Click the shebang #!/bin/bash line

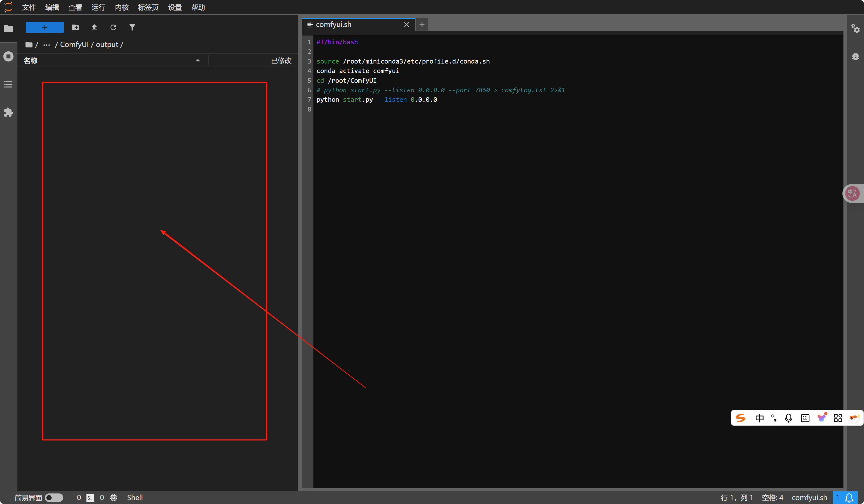[337, 42]
